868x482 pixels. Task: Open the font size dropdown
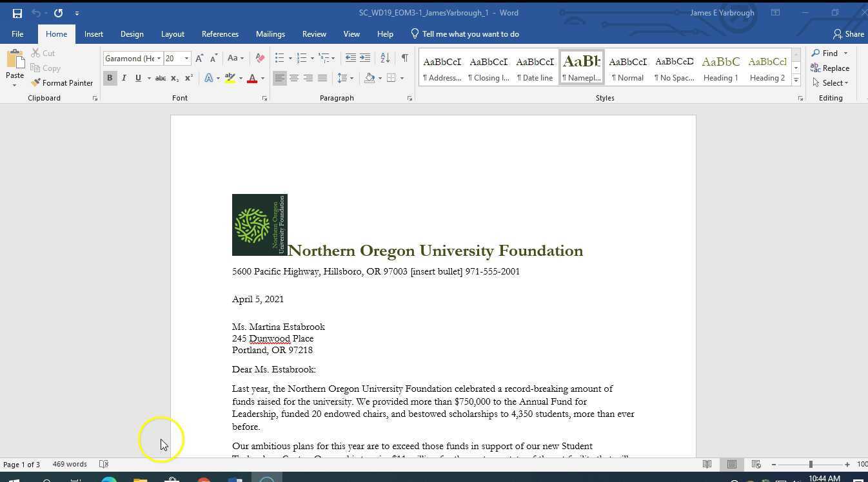tap(186, 59)
